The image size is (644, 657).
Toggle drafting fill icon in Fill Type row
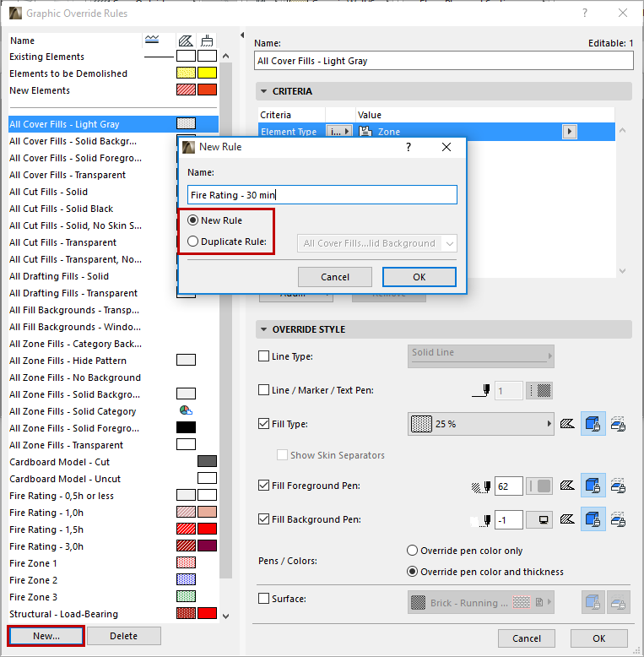click(x=618, y=424)
